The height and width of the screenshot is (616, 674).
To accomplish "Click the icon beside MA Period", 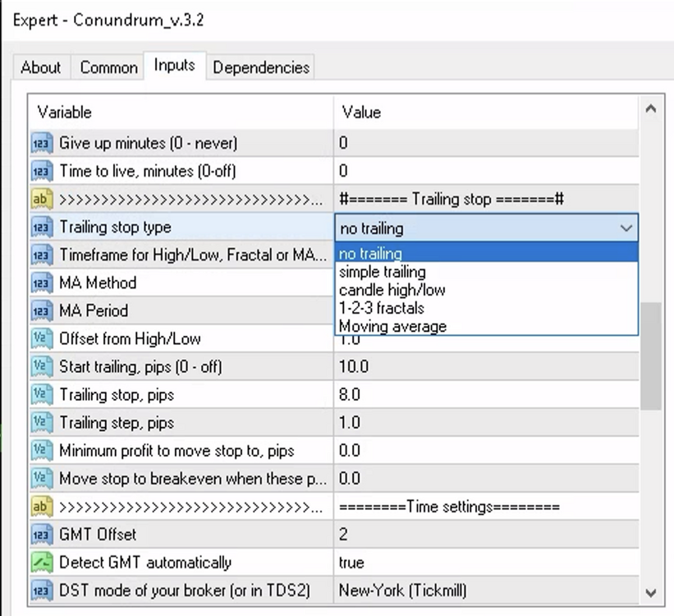I will pos(42,311).
